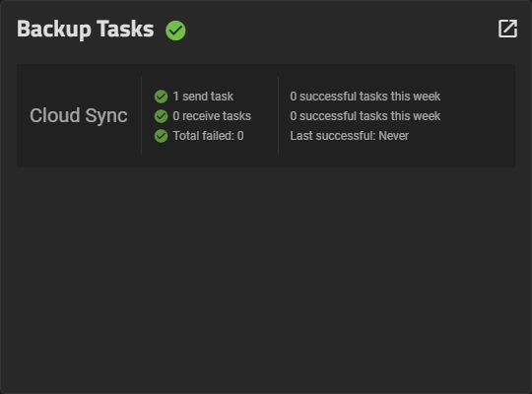Click the '1 send task' text
The image size is (532, 394).
tap(203, 97)
